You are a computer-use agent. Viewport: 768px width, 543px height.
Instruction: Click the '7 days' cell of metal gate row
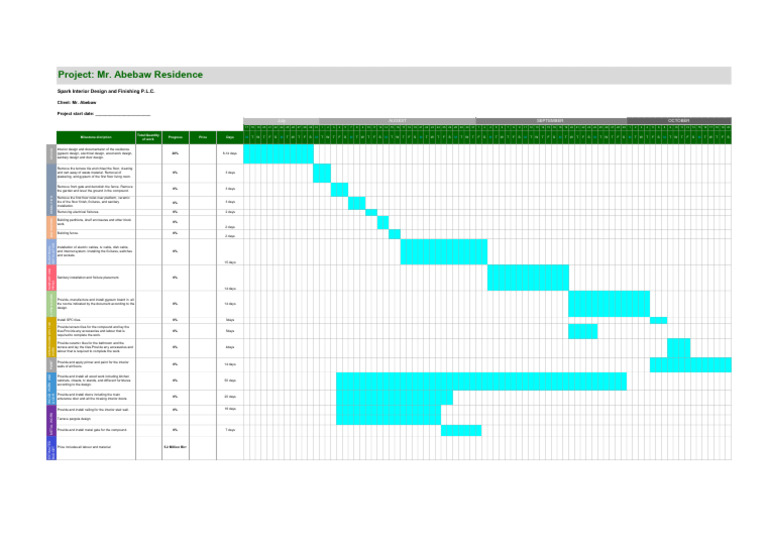230,430
